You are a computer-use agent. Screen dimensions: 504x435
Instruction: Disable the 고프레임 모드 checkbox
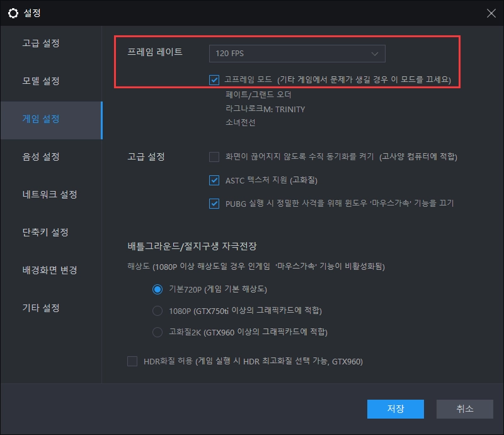215,80
